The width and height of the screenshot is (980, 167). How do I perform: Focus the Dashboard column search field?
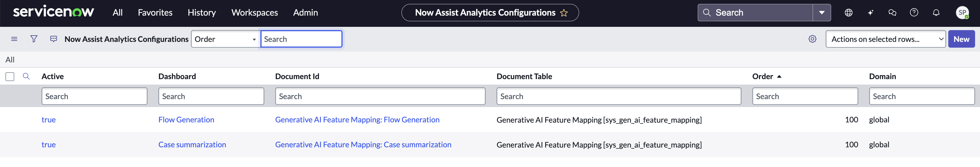coord(211,96)
